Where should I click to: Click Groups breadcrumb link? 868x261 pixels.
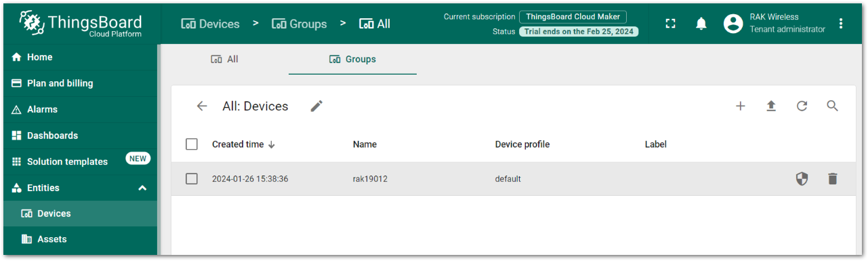299,24
